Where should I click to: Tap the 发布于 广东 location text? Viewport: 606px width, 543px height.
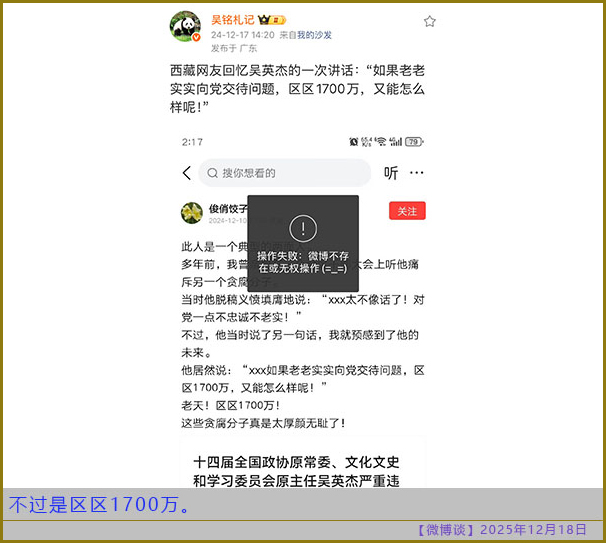(233, 48)
